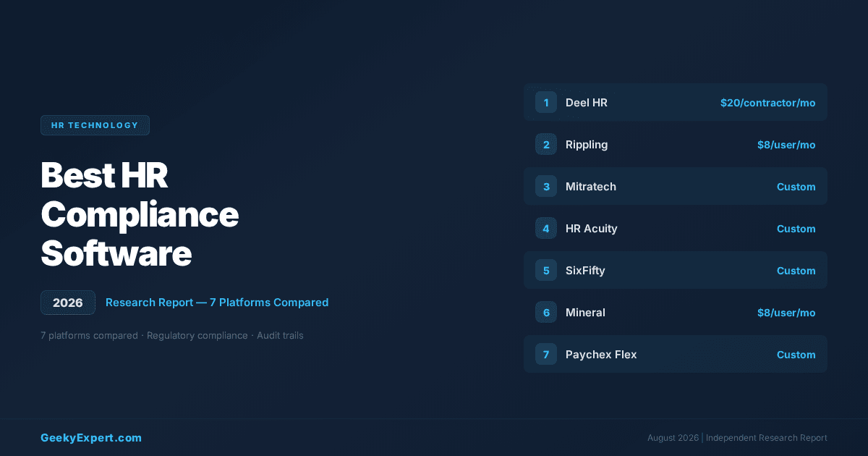Screen dimensions: 868x456
Task: Click the 2026 year badge
Action: point(68,303)
